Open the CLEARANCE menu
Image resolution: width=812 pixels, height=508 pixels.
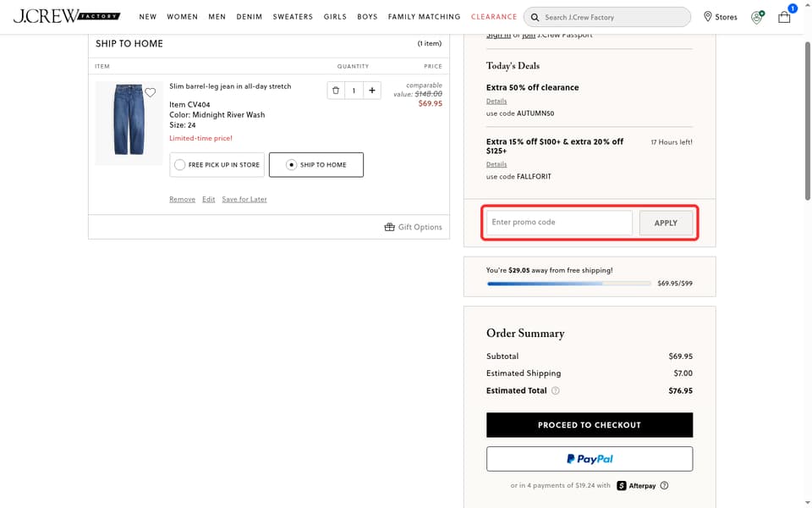click(x=494, y=17)
